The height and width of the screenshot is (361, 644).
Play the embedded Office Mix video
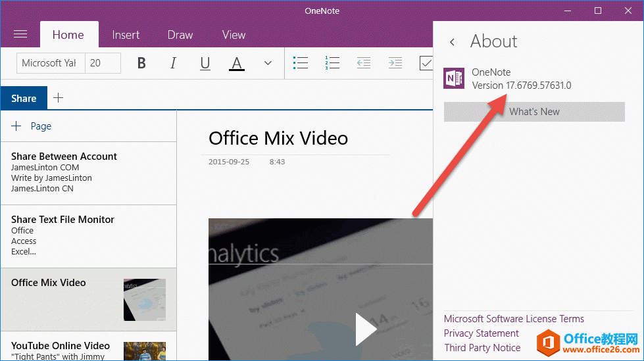(x=366, y=329)
